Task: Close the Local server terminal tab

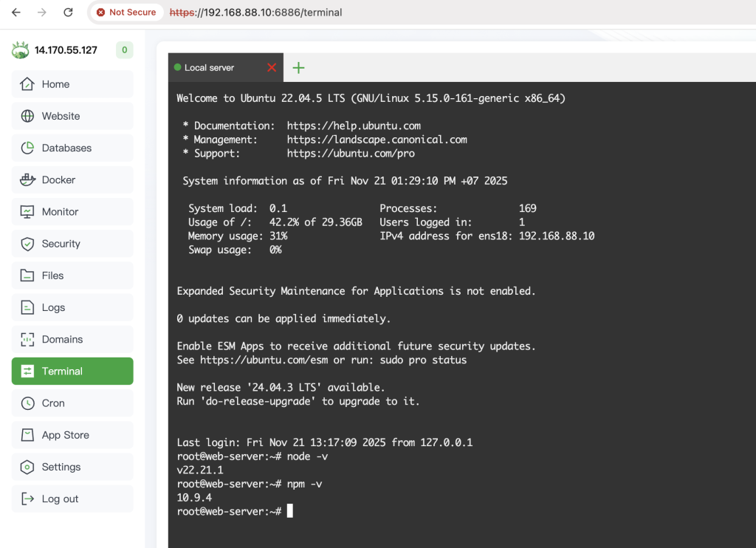Action: coord(272,67)
